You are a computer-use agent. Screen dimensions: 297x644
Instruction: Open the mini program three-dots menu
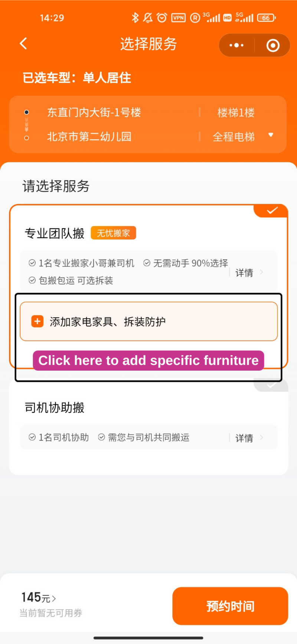[x=236, y=46]
